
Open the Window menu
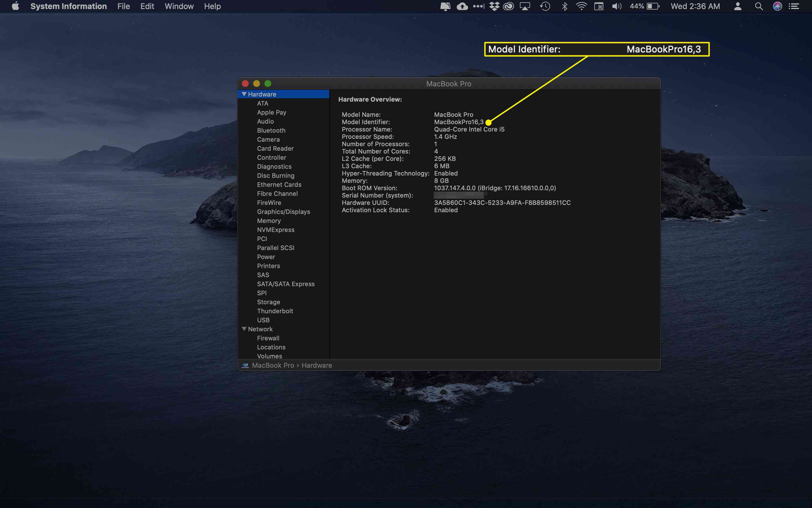coord(179,6)
